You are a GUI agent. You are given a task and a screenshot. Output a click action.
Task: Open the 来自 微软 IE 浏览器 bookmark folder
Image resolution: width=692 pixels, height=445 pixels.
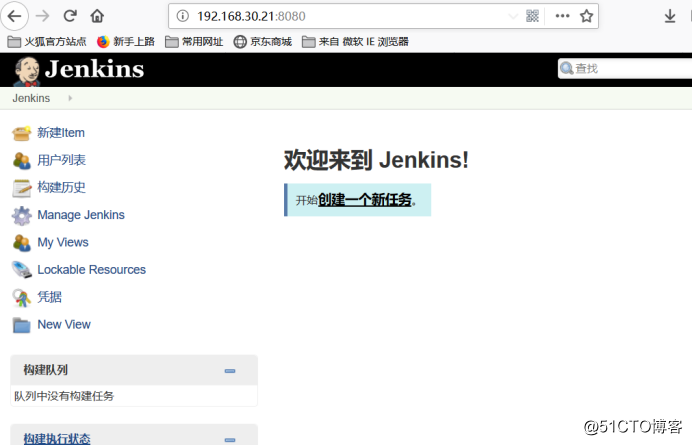tap(355, 41)
